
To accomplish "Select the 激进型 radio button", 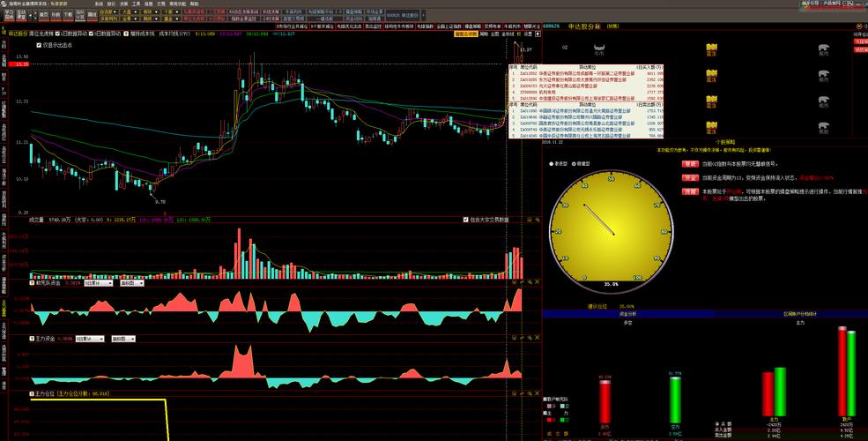I will pyautogui.click(x=552, y=164).
